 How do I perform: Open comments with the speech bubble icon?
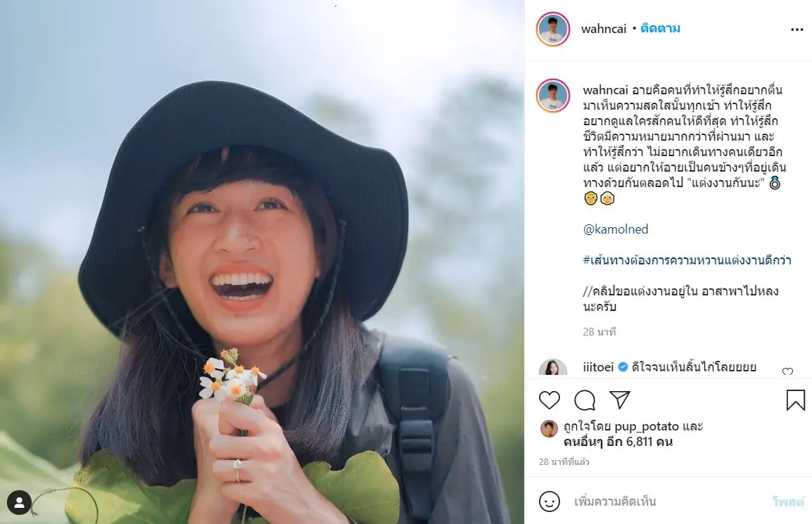(x=585, y=400)
